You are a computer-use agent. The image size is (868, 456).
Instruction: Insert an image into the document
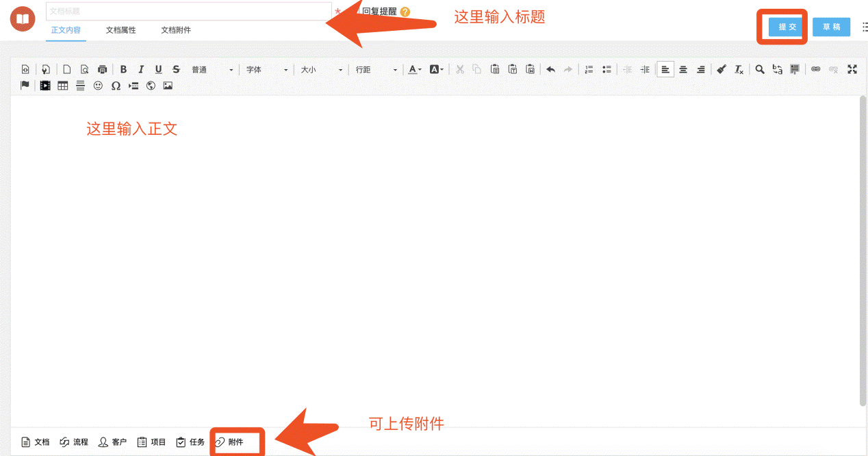click(x=168, y=86)
